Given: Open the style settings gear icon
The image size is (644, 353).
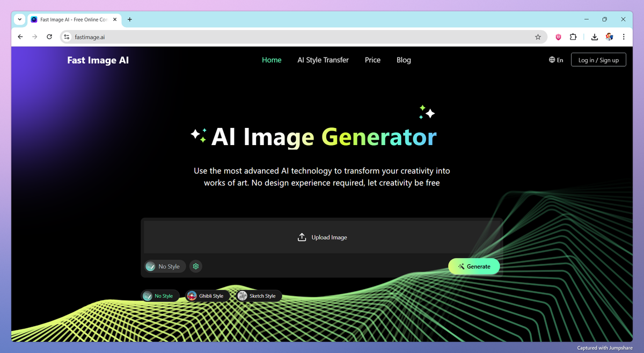Looking at the screenshot, I should [x=195, y=266].
